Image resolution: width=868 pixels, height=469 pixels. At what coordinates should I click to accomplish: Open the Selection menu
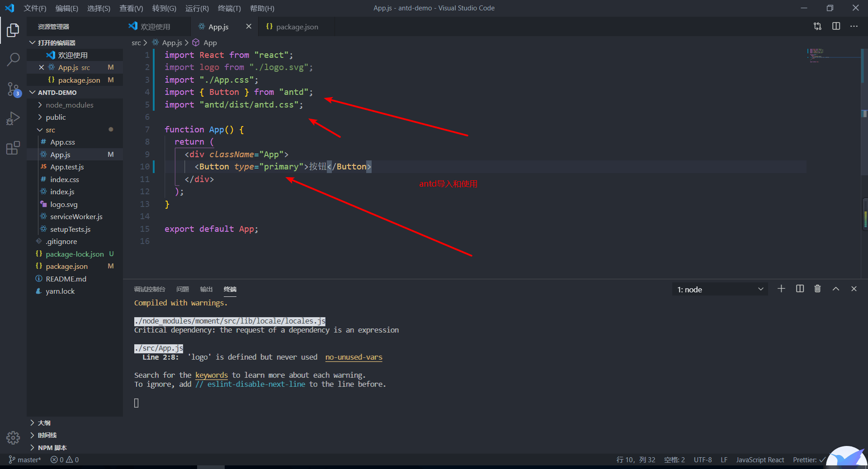(x=99, y=8)
